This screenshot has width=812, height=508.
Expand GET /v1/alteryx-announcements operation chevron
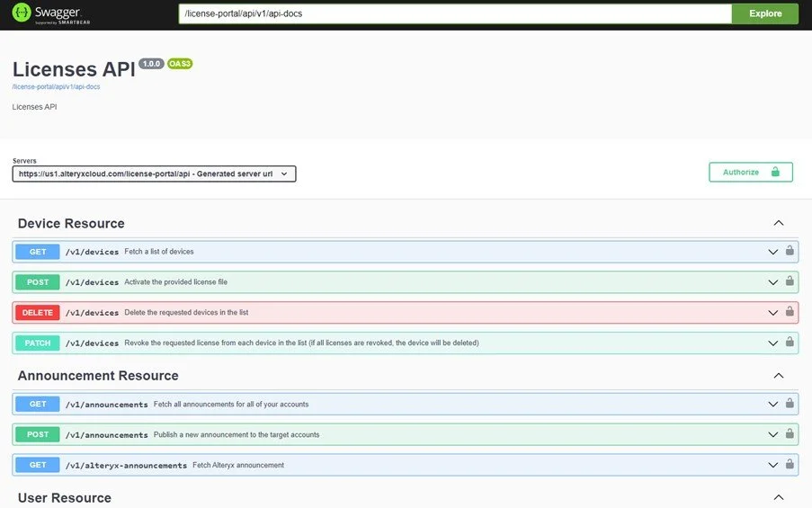(x=772, y=465)
